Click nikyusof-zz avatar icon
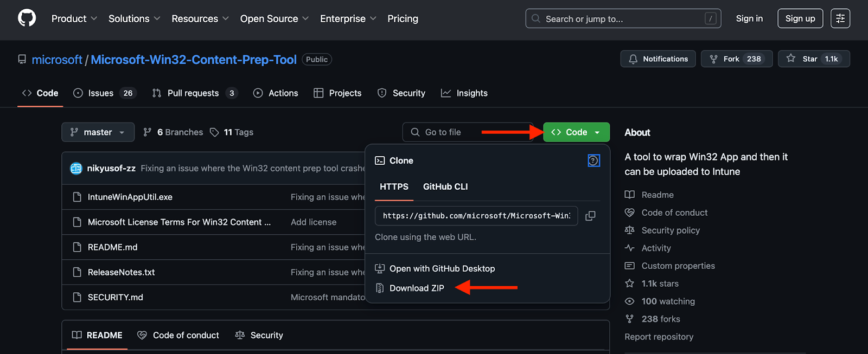Image resolution: width=868 pixels, height=354 pixels. [x=76, y=169]
